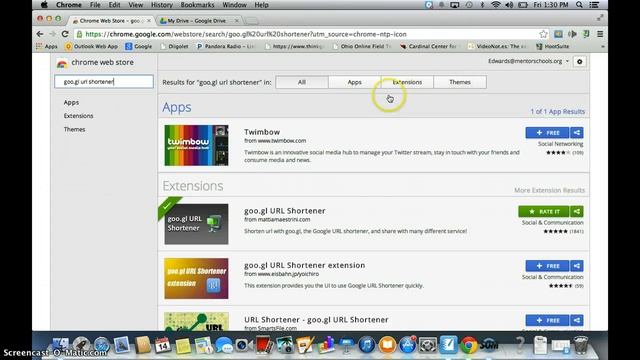Viewport: 640px width, 360px height.
Task: Open the View menu
Action: [x=136, y=5]
